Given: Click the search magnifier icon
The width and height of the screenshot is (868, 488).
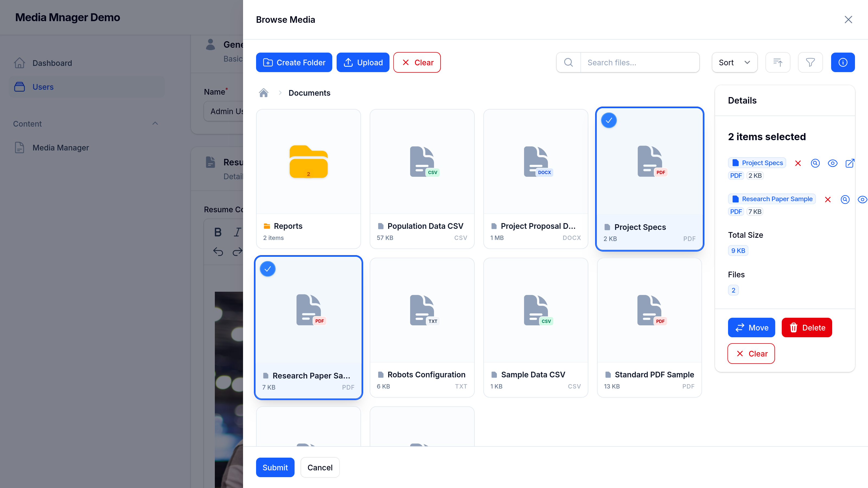Looking at the screenshot, I should coord(569,62).
